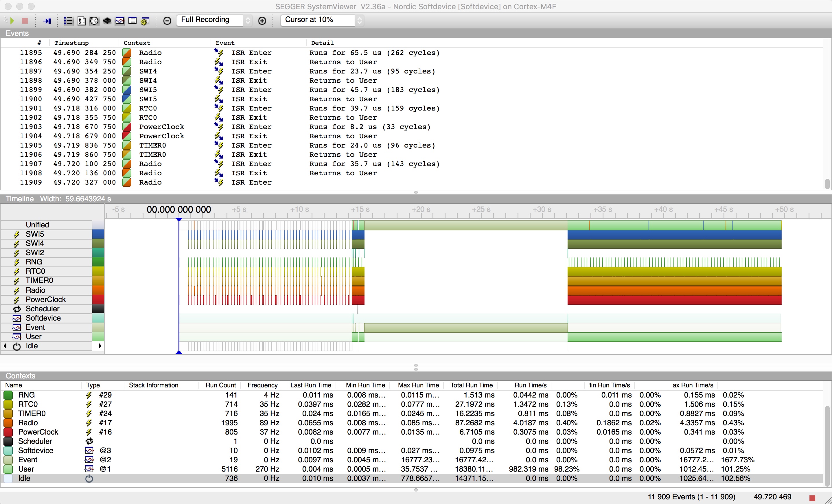
Task: Click lightning icon next to SWI2 timeline row
Action: click(x=16, y=253)
